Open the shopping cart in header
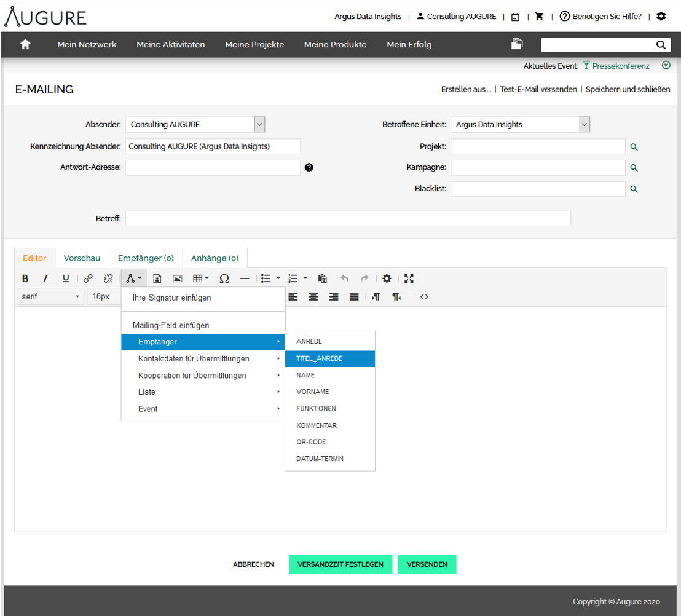The width and height of the screenshot is (681, 616). tap(539, 17)
